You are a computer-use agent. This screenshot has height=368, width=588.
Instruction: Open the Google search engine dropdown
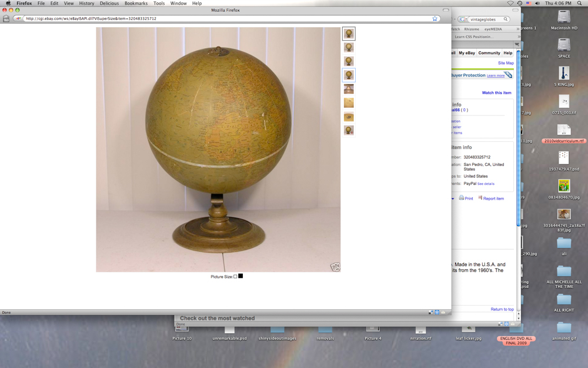coord(462,19)
